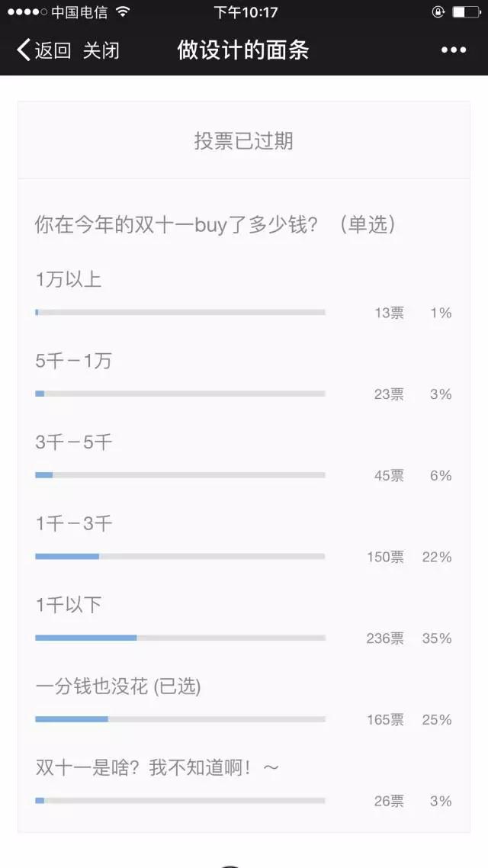This screenshot has width=488, height=868.
Task: Tap the WiFi status icon
Action: click(x=124, y=12)
